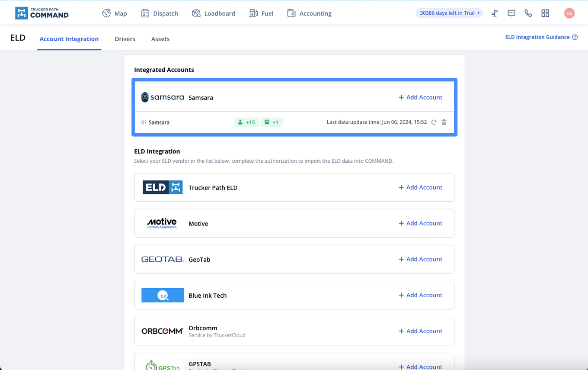Viewport: 588px width, 370px height.
Task: Go to Loadboard section
Action: [214, 13]
